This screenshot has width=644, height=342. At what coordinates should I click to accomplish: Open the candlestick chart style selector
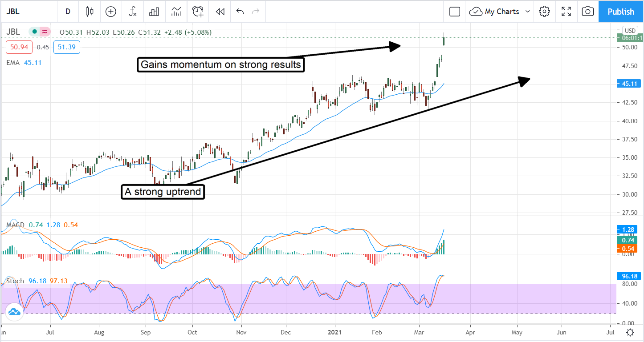pyautogui.click(x=90, y=12)
